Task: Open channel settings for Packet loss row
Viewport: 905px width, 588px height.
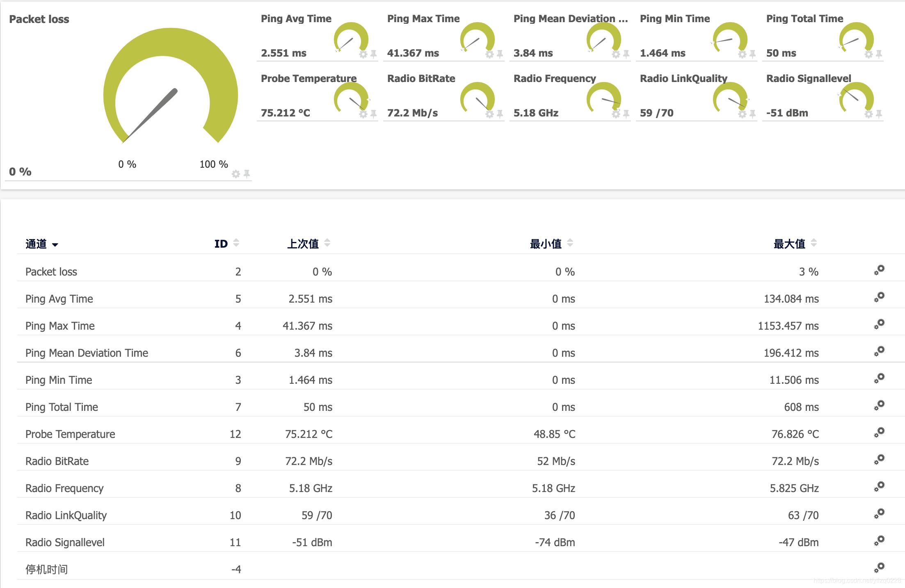Action: 879,270
